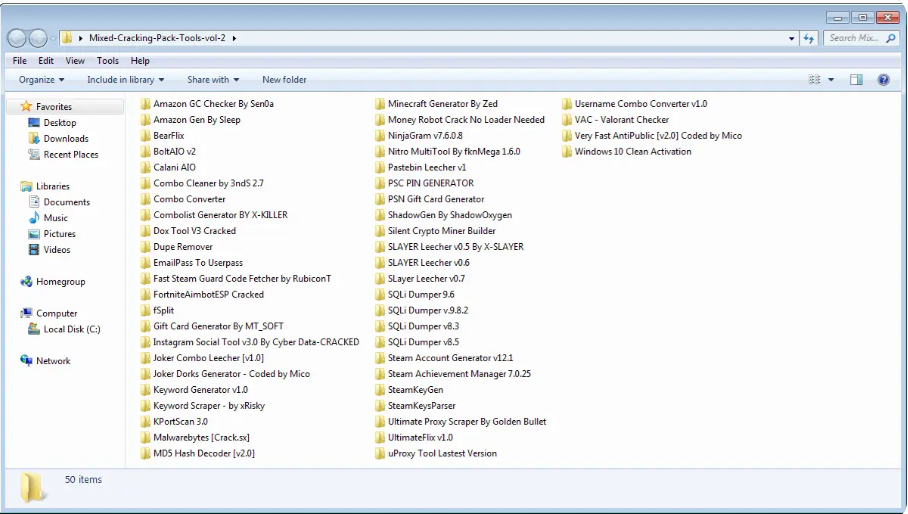Open the Organize dropdown
This screenshot has height=514, width=908.
pos(41,80)
